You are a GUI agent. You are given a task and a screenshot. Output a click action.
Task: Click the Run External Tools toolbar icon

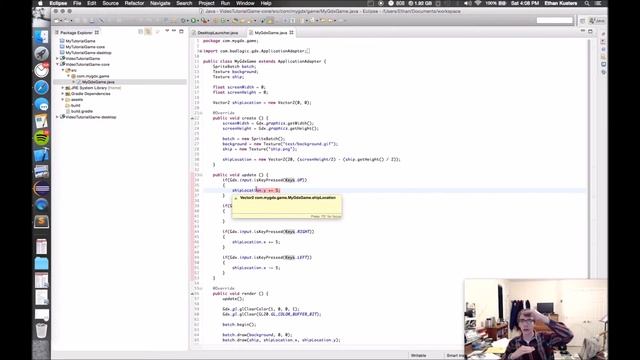coord(204,20)
